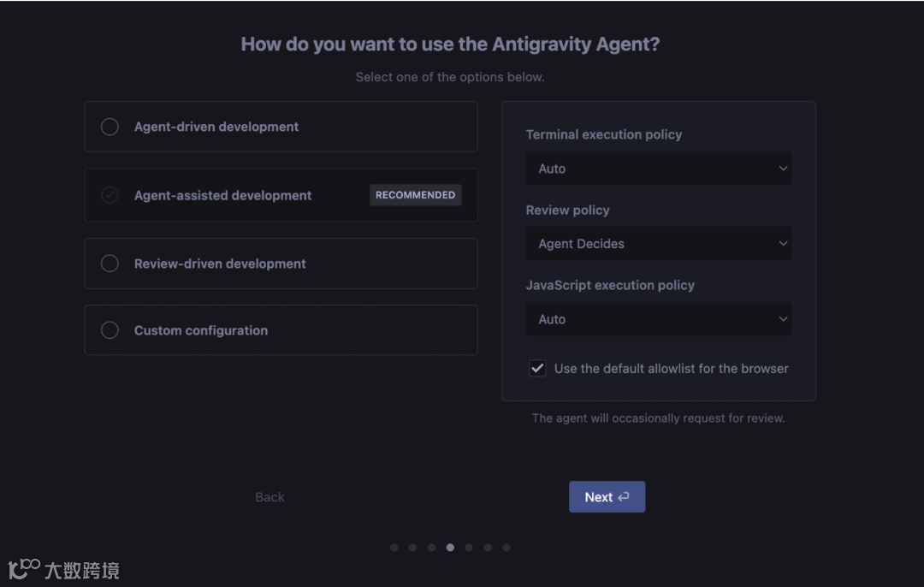
Task: Click the Custom configuration label text
Action: (201, 330)
